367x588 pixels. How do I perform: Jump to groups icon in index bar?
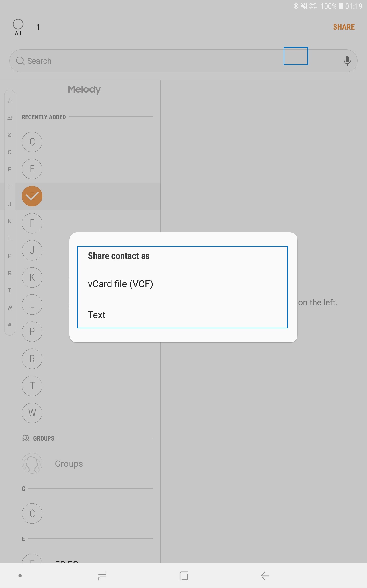[10, 118]
